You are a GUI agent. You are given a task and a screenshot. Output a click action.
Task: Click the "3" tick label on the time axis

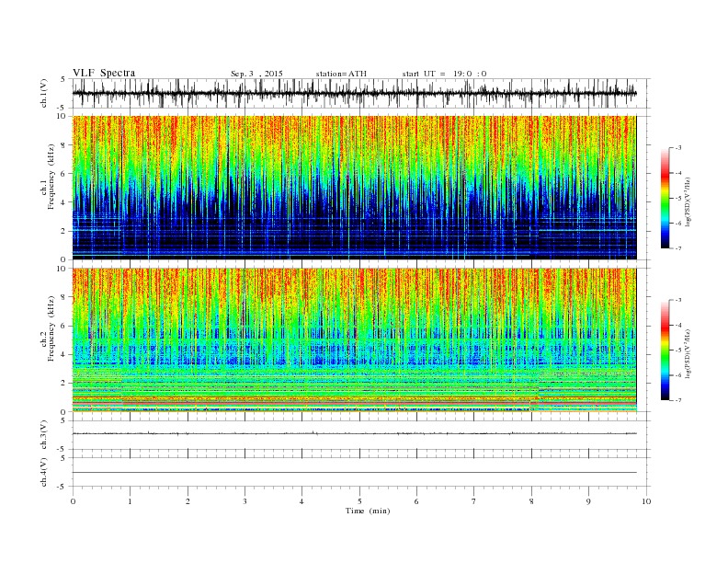coord(245,501)
